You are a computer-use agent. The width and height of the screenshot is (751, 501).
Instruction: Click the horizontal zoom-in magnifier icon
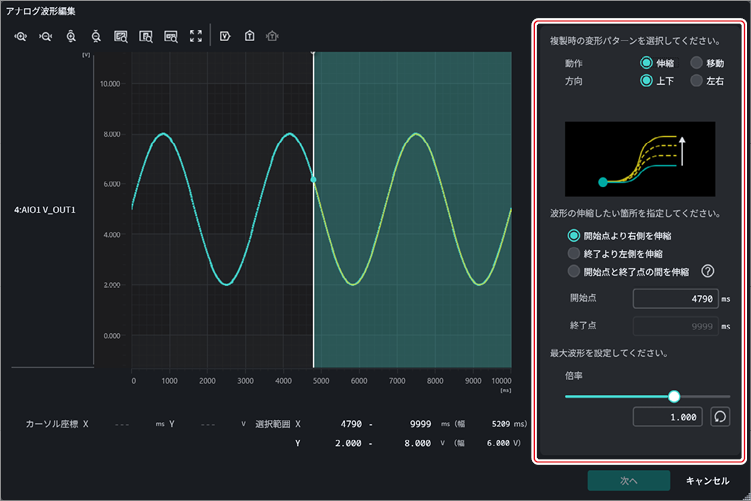click(21, 36)
